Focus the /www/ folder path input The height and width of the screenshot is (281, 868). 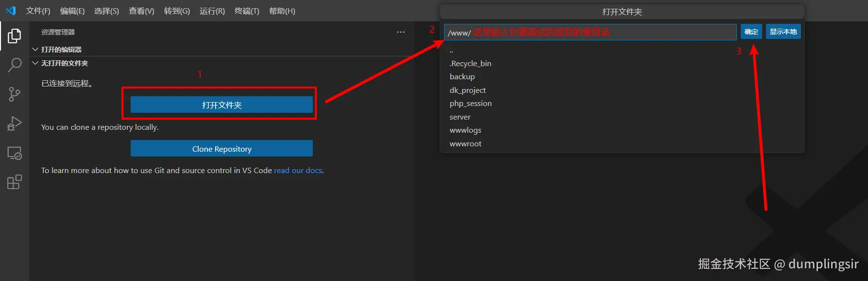[x=590, y=32]
